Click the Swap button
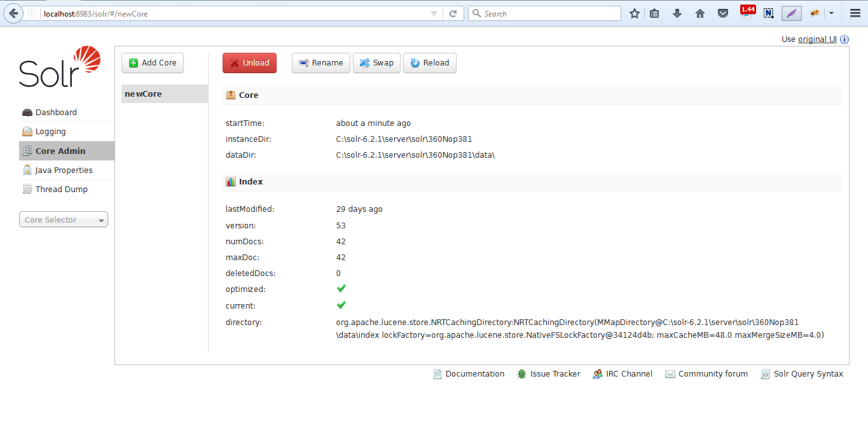The height and width of the screenshot is (444, 868). point(376,63)
